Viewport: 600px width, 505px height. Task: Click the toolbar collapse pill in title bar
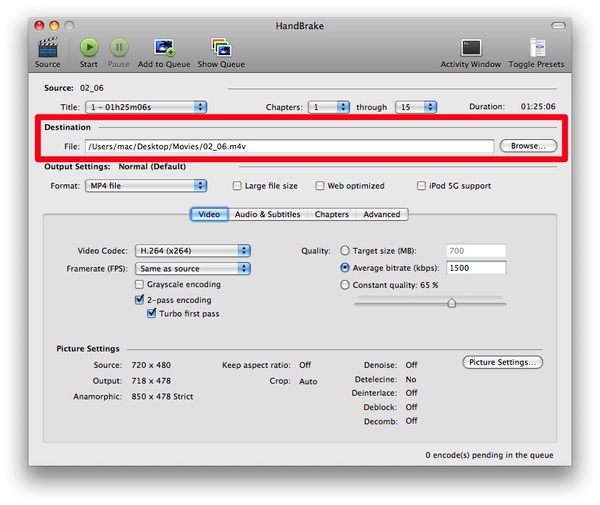point(558,26)
